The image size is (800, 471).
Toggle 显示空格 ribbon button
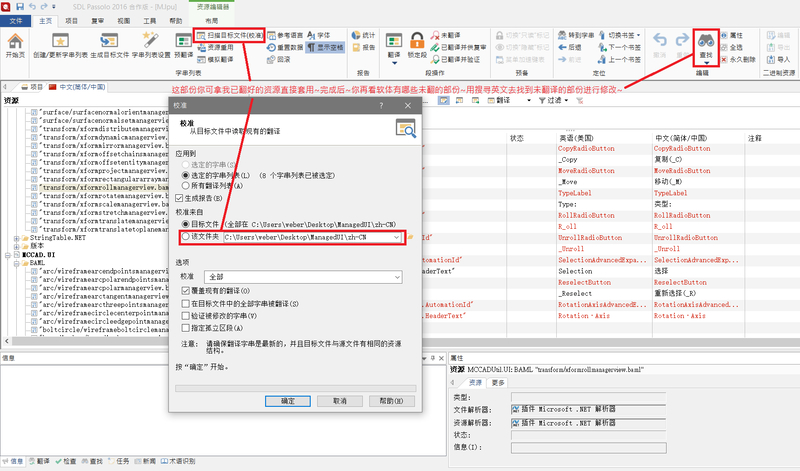(325, 47)
